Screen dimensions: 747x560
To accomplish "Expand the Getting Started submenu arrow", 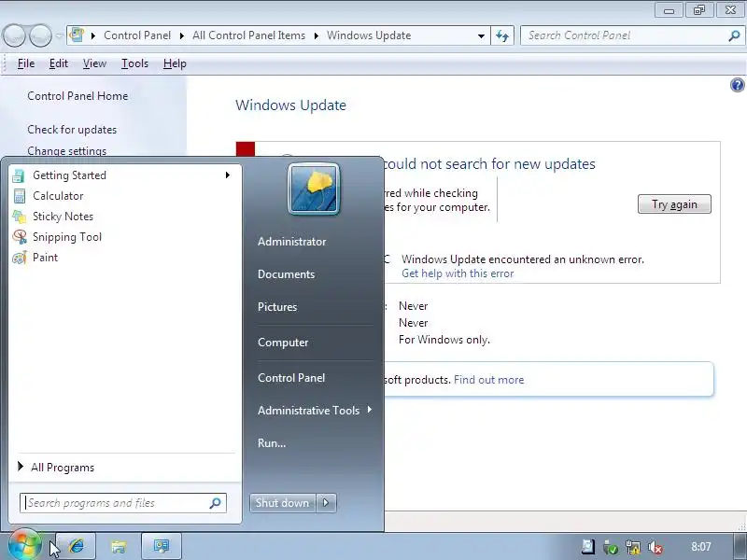I will 228,175.
